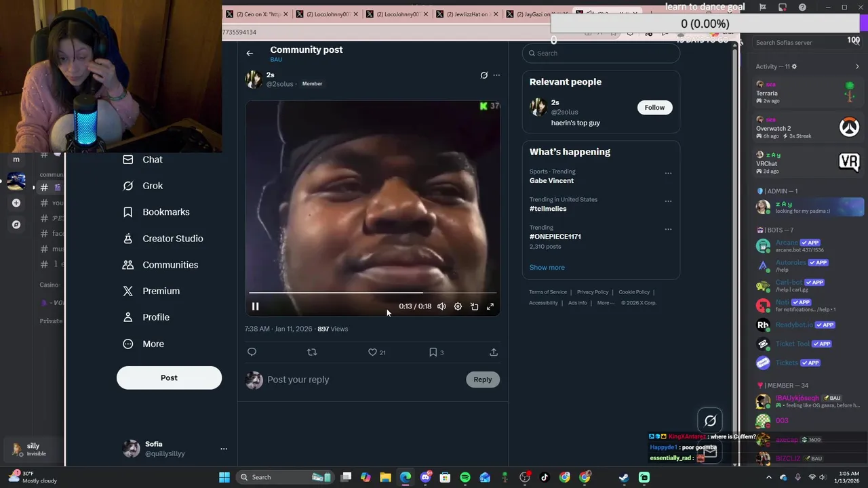Pause the playing video
Viewport: 868px width, 488px height.
256,306
